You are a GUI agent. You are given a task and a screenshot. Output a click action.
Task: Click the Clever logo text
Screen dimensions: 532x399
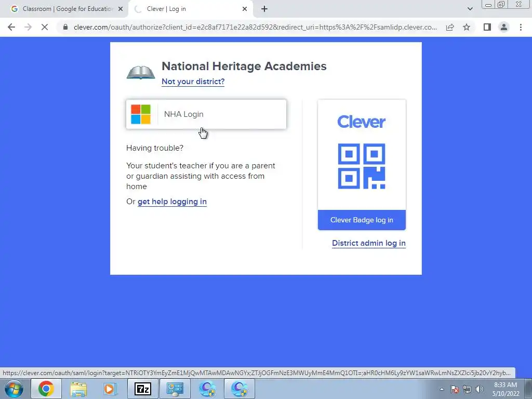(362, 122)
